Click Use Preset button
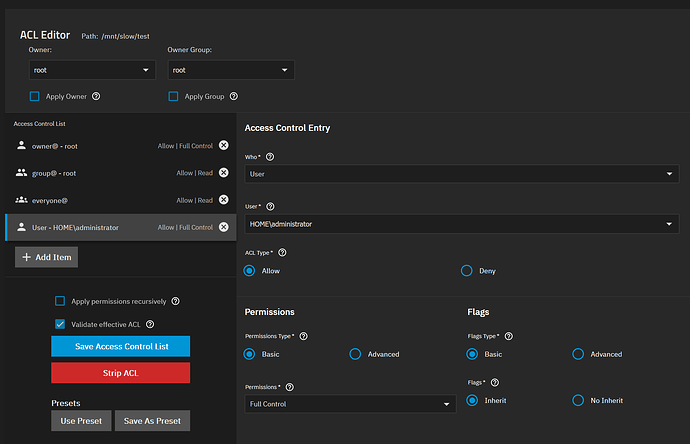This screenshot has width=690, height=444. (x=81, y=421)
